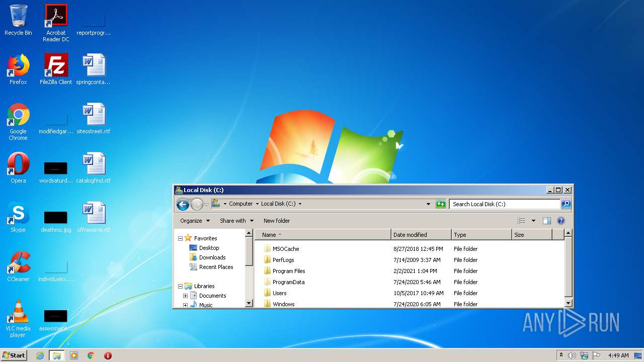Select the reportprogr desktop file
This screenshot has height=362, width=644.
coord(94,23)
